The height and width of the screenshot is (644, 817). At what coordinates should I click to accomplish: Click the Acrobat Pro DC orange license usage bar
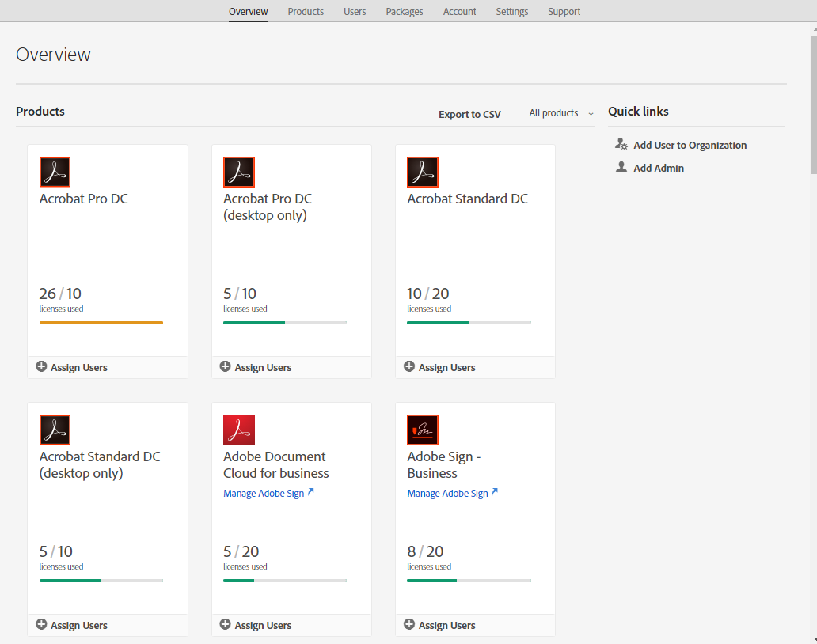101,322
